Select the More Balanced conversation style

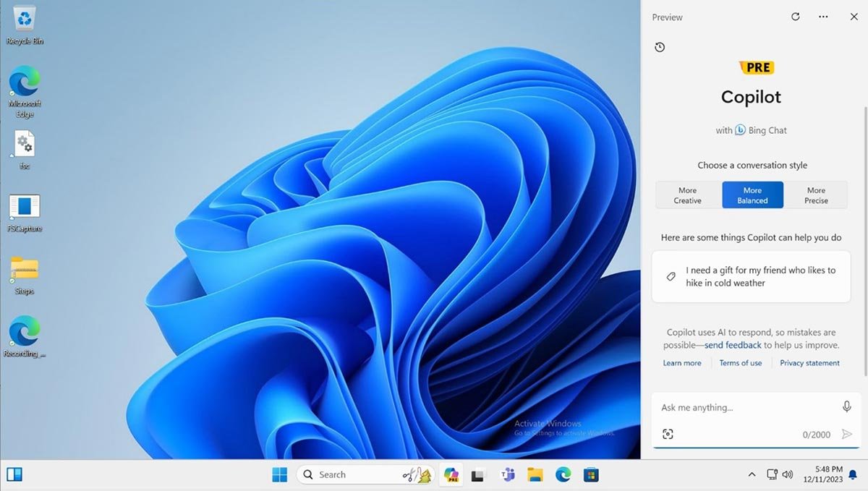(752, 195)
